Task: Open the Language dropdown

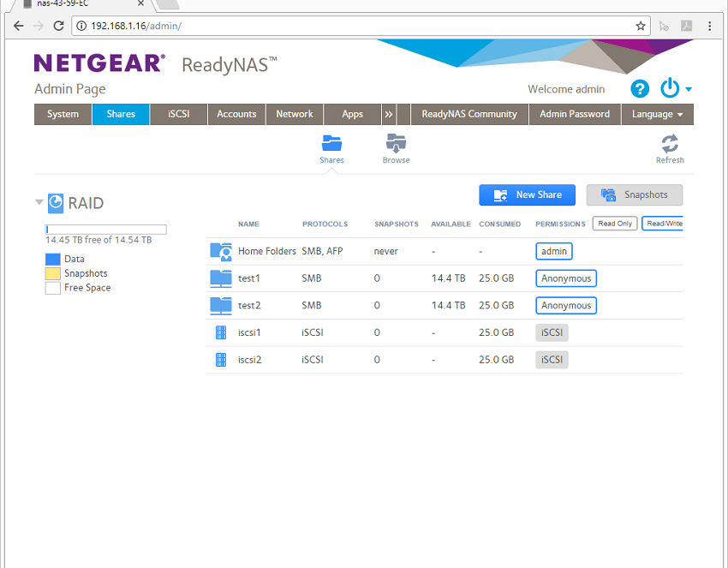Action: pos(658,114)
